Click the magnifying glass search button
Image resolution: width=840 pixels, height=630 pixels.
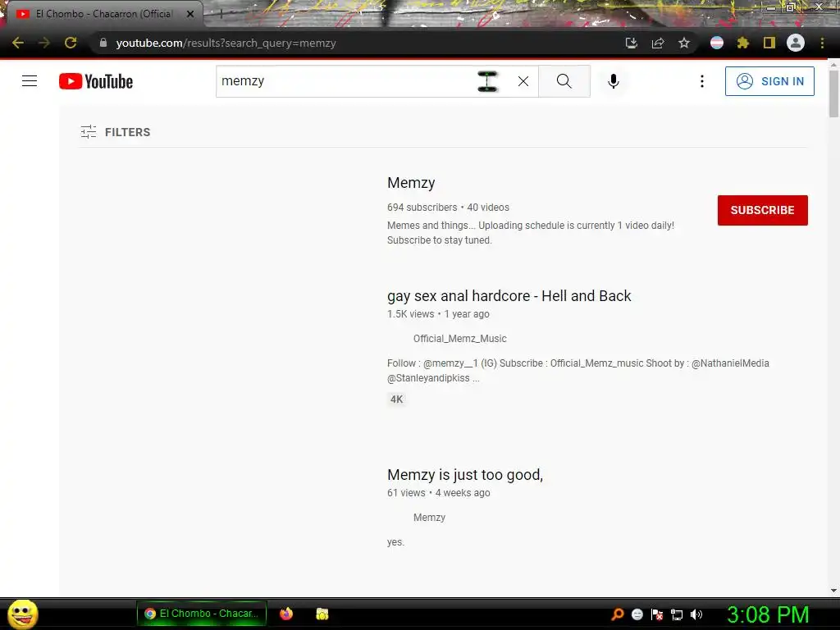coord(564,81)
